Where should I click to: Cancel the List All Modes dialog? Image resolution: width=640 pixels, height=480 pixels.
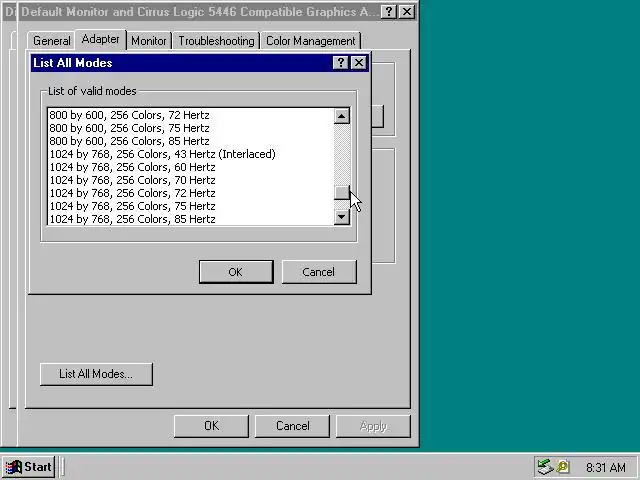point(319,272)
